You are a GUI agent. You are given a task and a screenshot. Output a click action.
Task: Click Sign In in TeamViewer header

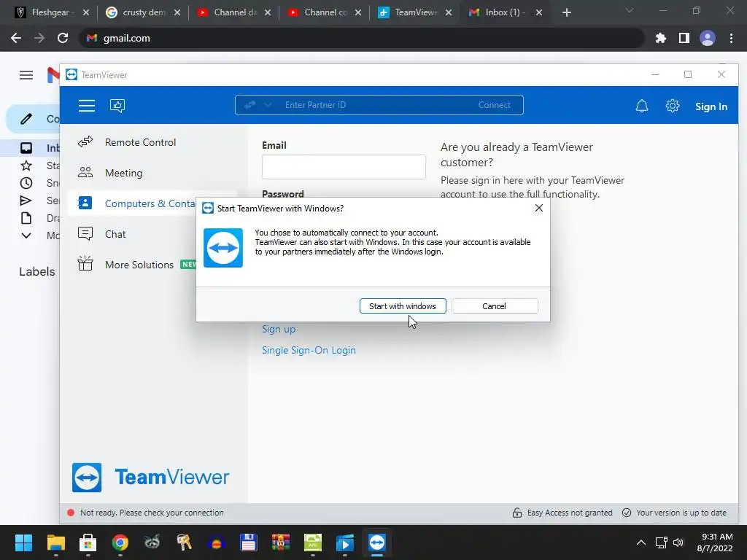[711, 106]
